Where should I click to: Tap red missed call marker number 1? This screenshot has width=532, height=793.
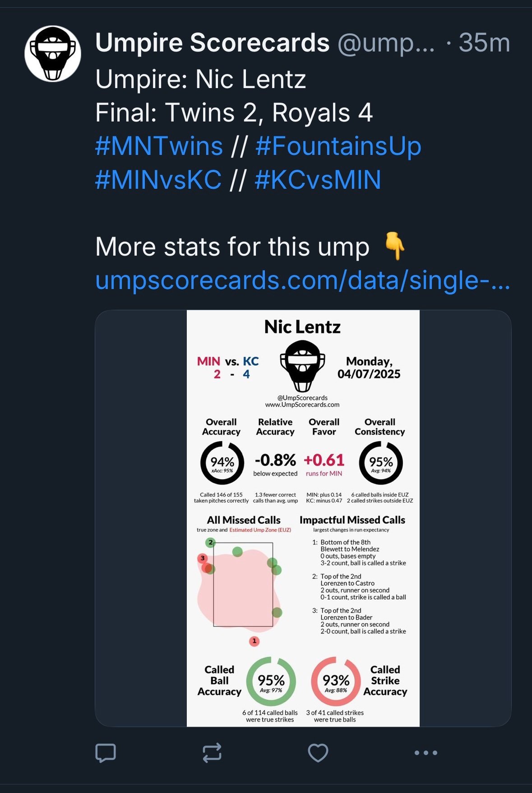pyautogui.click(x=254, y=641)
